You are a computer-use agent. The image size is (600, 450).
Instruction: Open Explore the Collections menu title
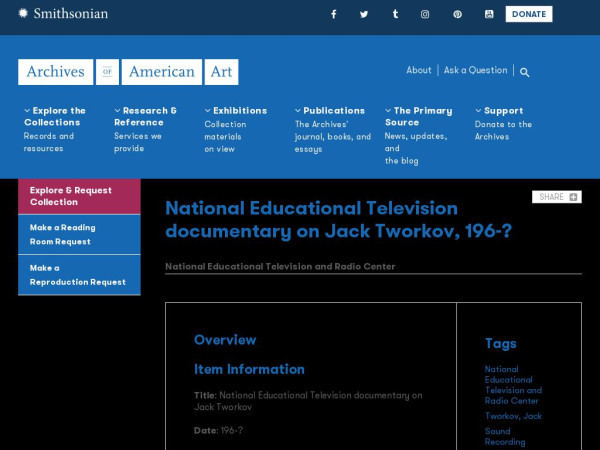pos(55,116)
